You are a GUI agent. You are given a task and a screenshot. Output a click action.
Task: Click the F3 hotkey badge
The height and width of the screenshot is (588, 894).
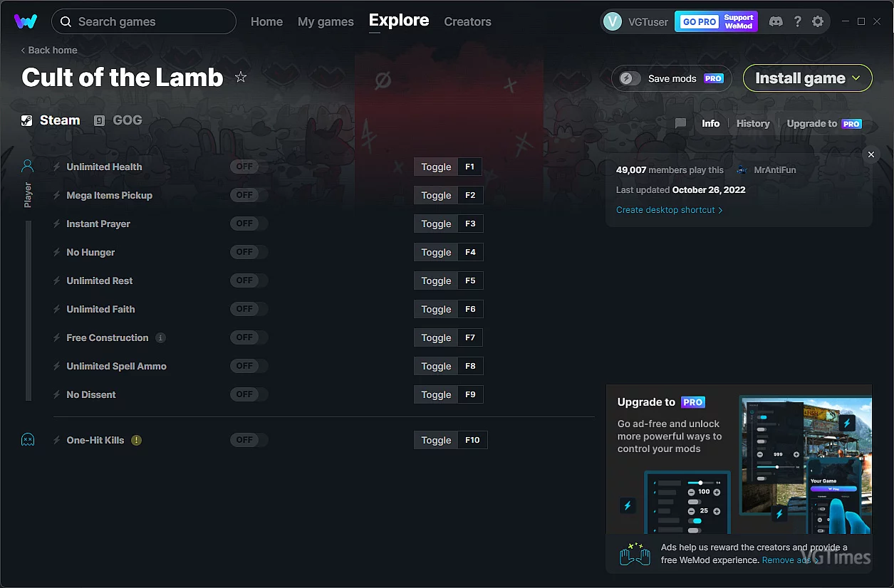point(470,224)
